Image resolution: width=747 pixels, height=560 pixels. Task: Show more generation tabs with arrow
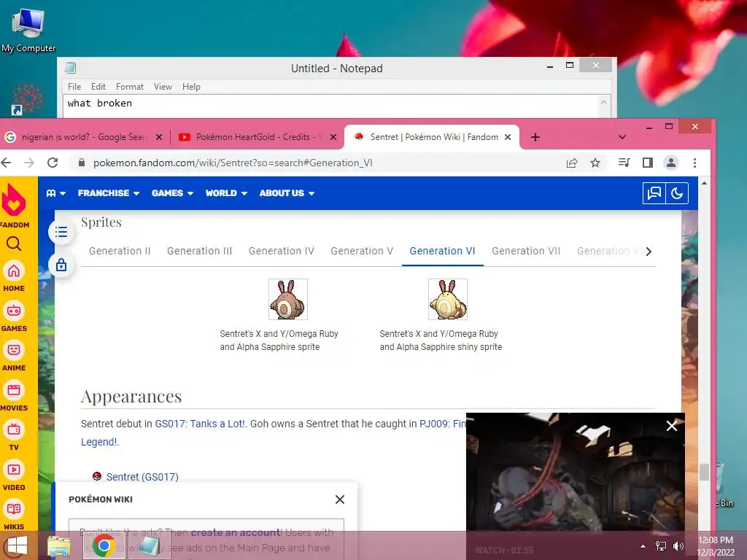click(649, 252)
